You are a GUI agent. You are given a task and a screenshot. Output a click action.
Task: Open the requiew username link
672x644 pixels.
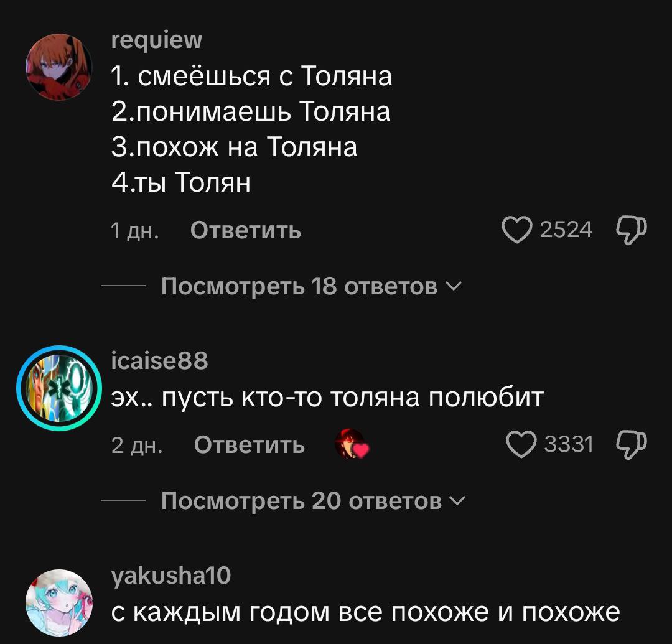pyautogui.click(x=156, y=40)
